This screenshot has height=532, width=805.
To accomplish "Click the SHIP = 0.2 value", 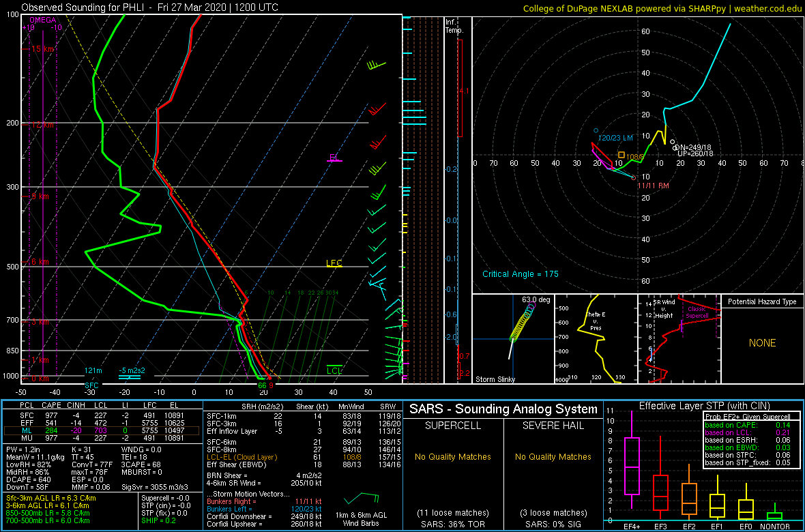I will pos(160,520).
